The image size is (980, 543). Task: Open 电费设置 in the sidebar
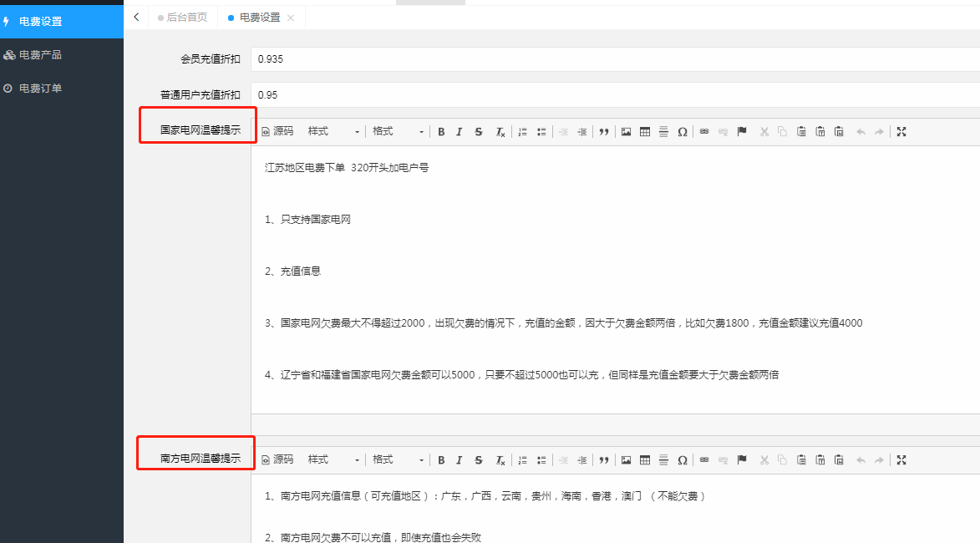coord(62,21)
